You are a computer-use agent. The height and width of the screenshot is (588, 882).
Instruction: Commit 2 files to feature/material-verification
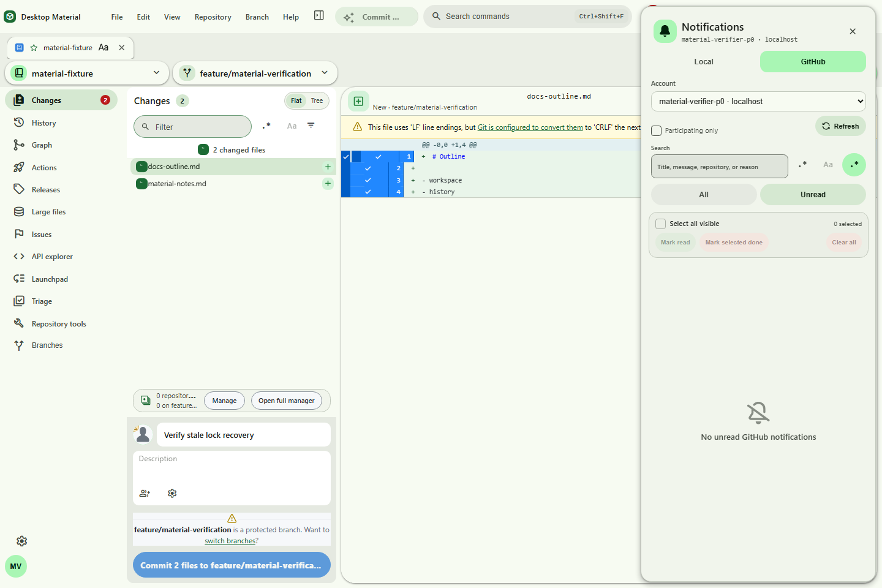[232, 565]
